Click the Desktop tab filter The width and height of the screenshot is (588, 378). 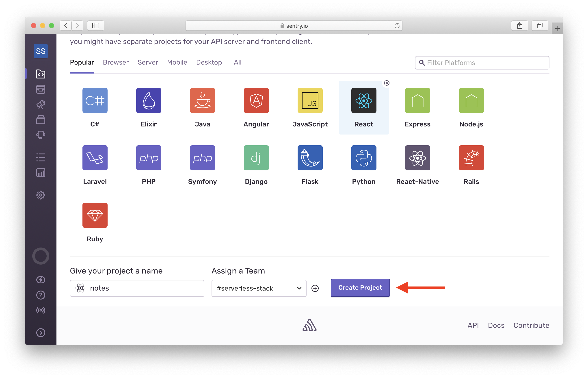(x=209, y=62)
